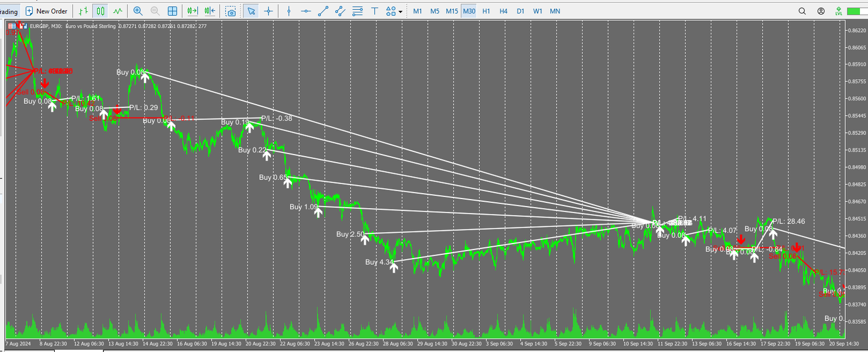Toggle chart auto scroll to latest bar
Image resolution: width=868 pixels, height=352 pixels.
point(193,11)
